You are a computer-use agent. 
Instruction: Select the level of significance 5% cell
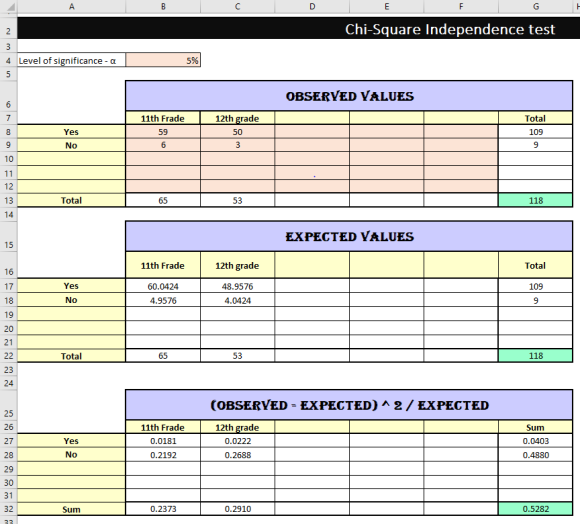tap(163, 60)
